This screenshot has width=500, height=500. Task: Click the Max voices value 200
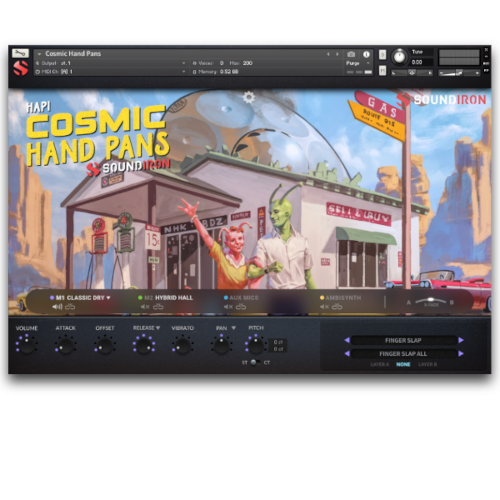pos(248,63)
